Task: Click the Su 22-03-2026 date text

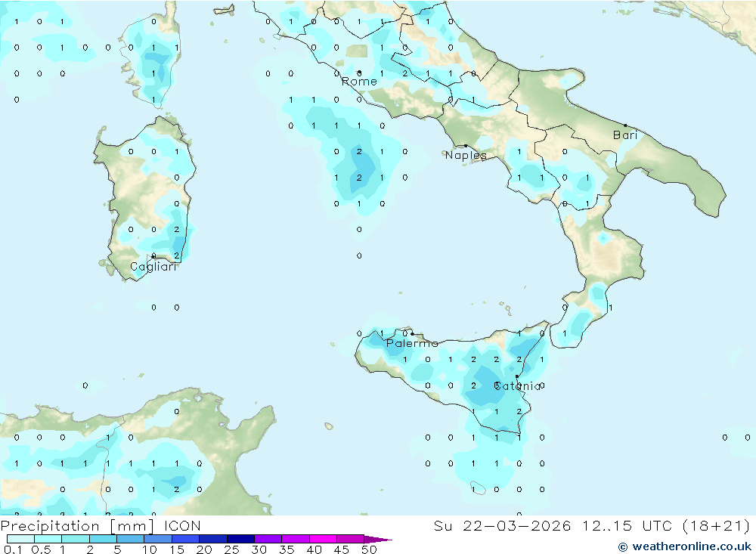Action: click(503, 526)
